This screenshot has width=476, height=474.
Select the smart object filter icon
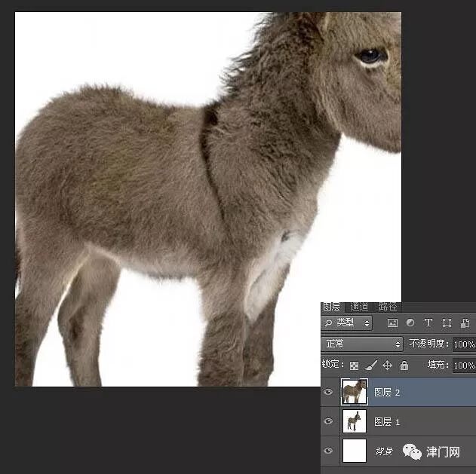click(465, 323)
